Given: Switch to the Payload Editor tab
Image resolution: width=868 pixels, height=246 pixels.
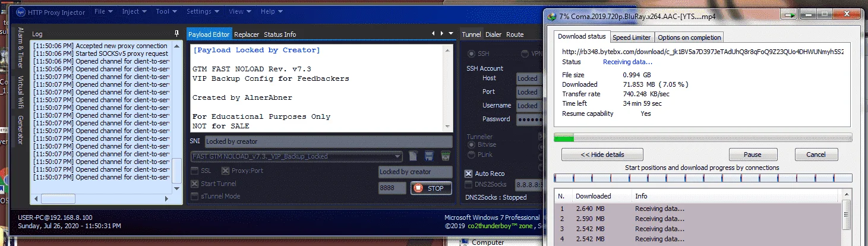Looking at the screenshot, I should click(209, 34).
